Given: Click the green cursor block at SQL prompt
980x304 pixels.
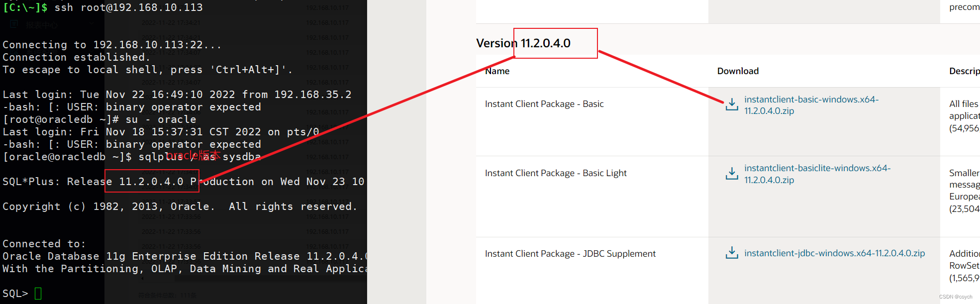Looking at the screenshot, I should point(38,293).
